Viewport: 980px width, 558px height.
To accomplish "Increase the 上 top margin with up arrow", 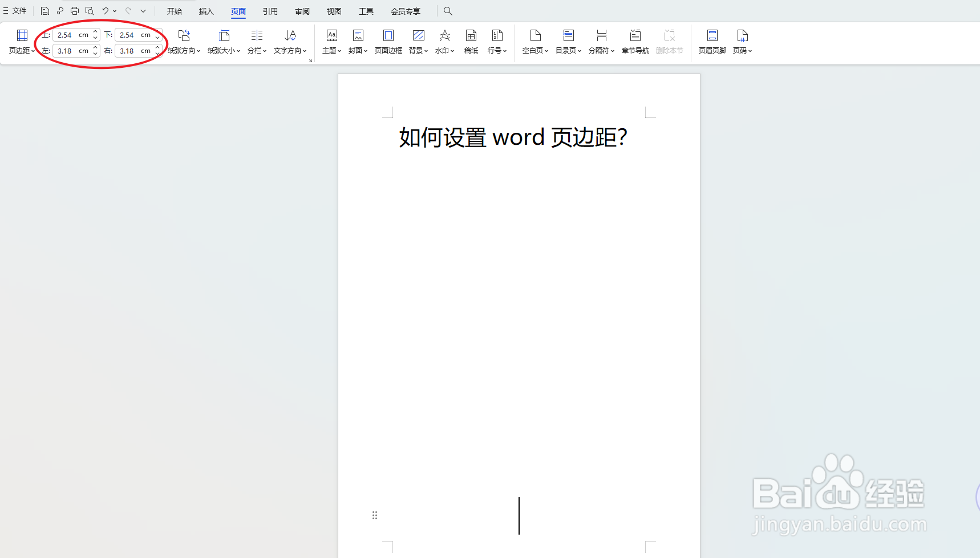I will click(x=95, y=32).
